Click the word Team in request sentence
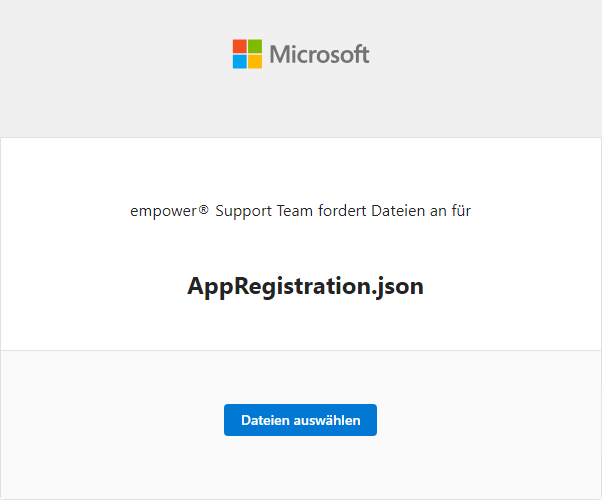602x500 pixels. tap(293, 211)
